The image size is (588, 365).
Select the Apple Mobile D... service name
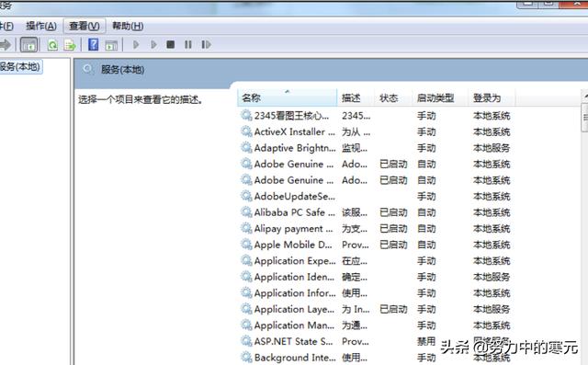pyautogui.click(x=293, y=245)
